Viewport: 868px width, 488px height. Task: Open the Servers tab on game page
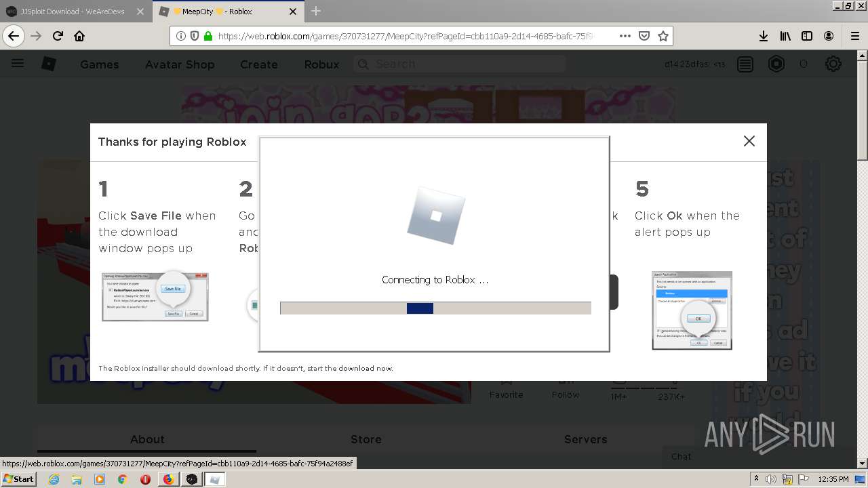click(586, 439)
